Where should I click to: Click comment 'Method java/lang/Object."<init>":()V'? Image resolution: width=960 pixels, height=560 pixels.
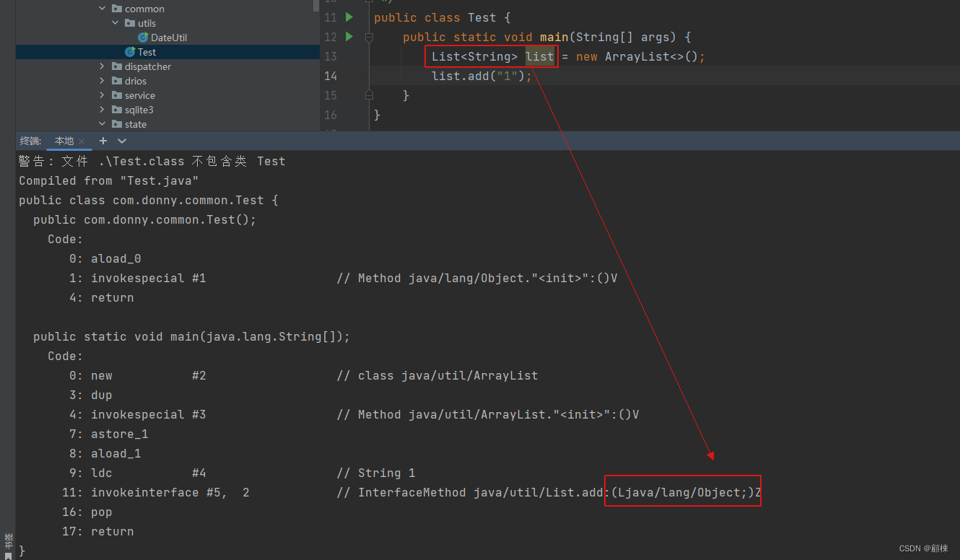(487, 278)
